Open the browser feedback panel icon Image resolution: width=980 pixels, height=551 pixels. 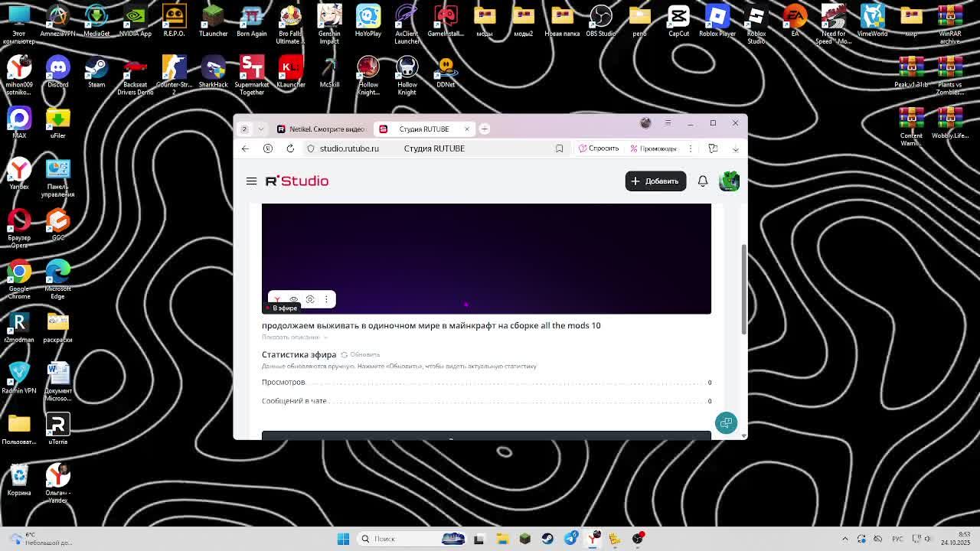pos(713,148)
